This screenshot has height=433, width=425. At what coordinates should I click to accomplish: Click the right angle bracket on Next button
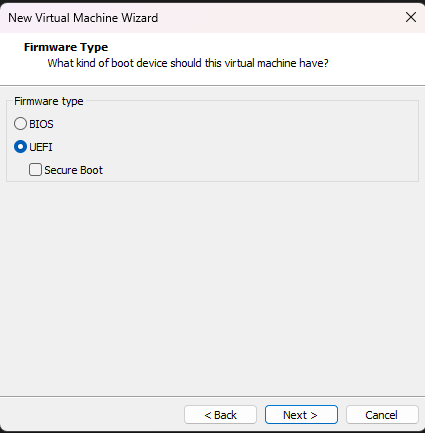[314, 415]
